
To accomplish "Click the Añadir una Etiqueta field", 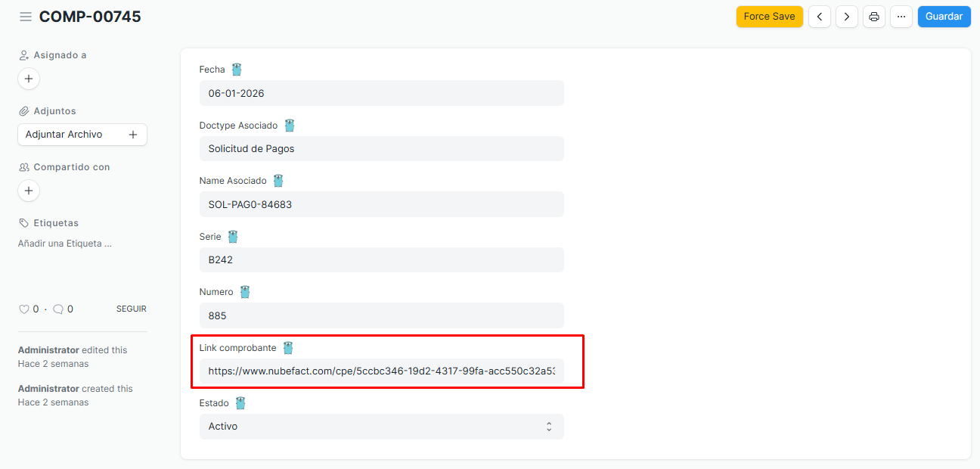I will click(65, 244).
